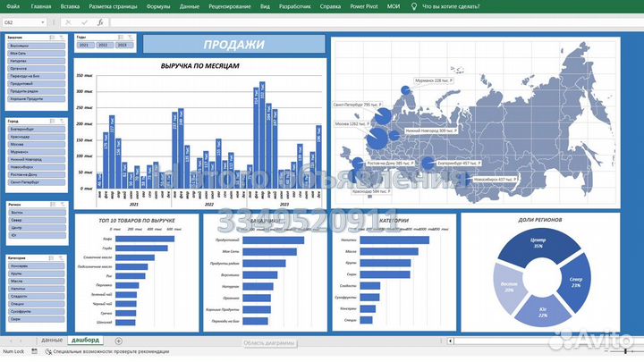
Task: Click the macro recording icon in status bar
Action: pyautogui.click(x=35, y=351)
